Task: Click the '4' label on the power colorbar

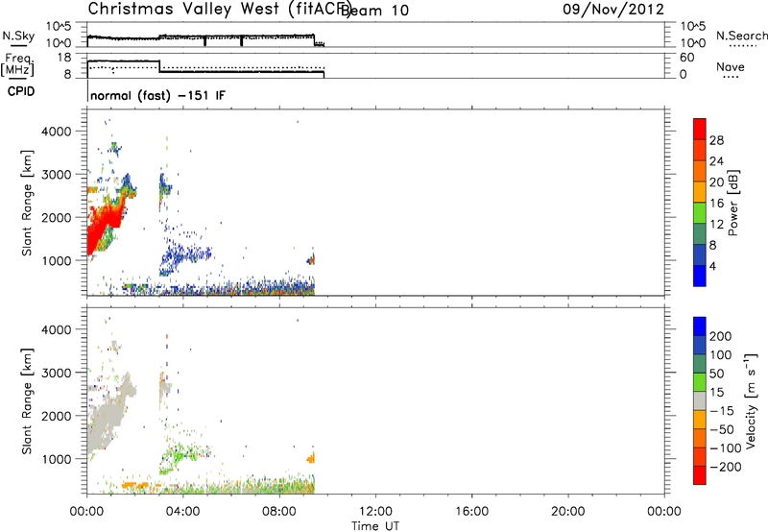Action: 713,266
